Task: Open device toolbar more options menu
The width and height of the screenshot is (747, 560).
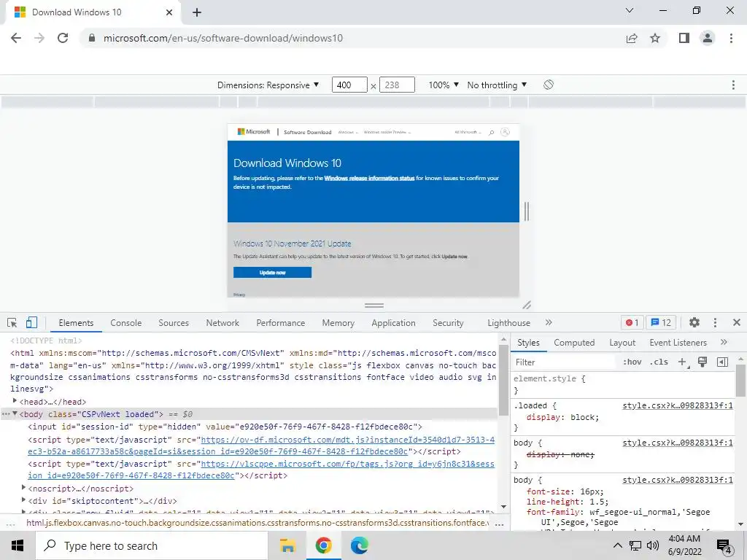Action: pyautogui.click(x=733, y=85)
